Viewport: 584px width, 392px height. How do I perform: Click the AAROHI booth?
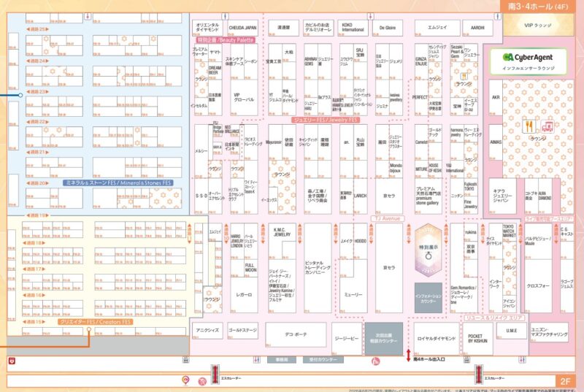point(477,28)
